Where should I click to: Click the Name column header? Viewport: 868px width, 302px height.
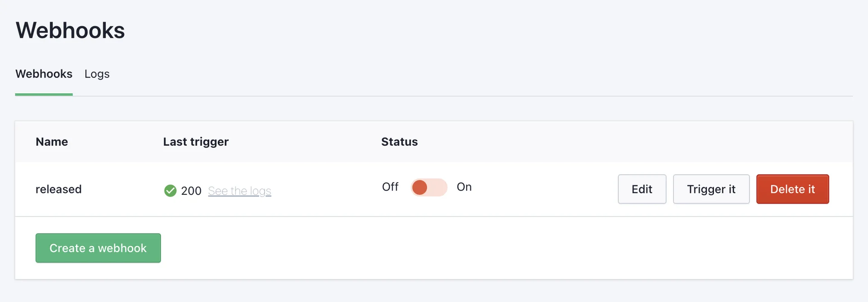[52, 142]
